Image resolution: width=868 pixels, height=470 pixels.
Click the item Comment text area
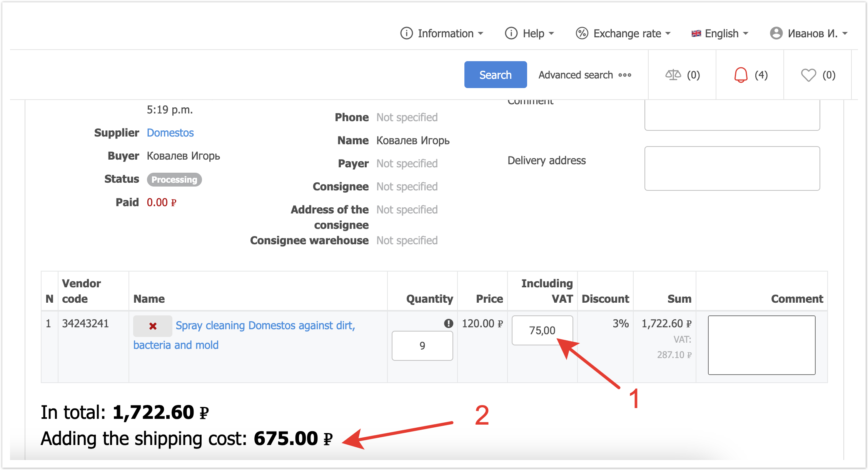pos(761,345)
